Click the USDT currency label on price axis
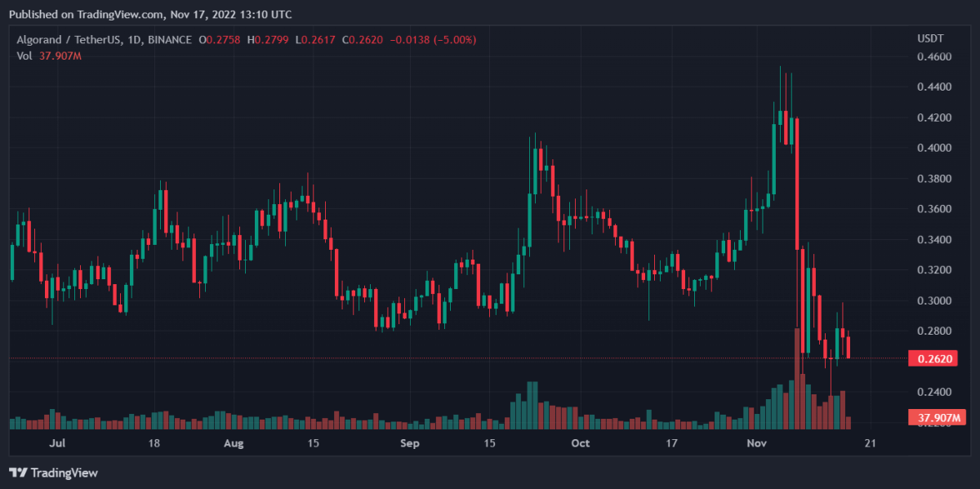 point(930,39)
